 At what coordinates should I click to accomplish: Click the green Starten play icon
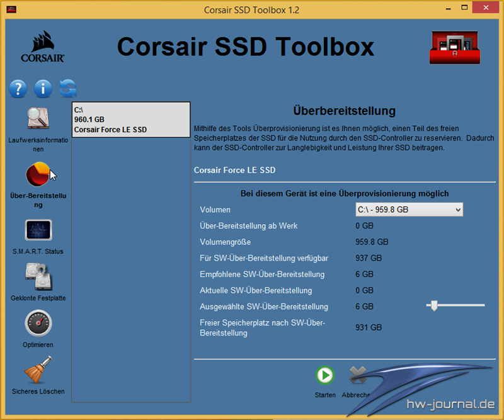tap(325, 375)
